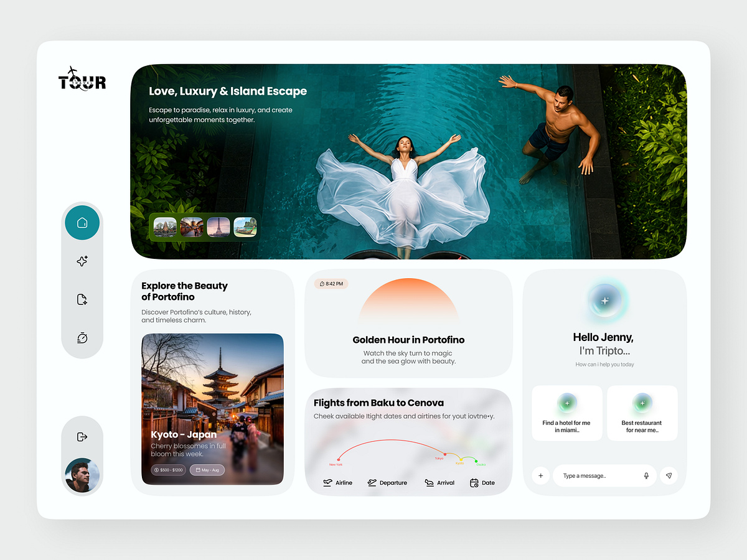
Task: Click the 'Love, Luxury & Island Escape' heading
Action: 228,91
